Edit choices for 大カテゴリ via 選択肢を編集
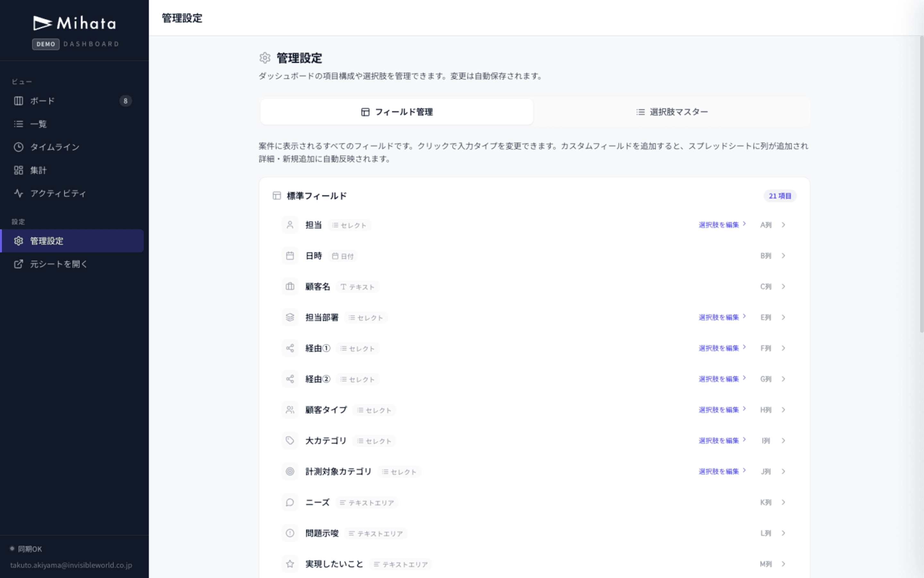The height and width of the screenshot is (578, 924). [723, 441]
